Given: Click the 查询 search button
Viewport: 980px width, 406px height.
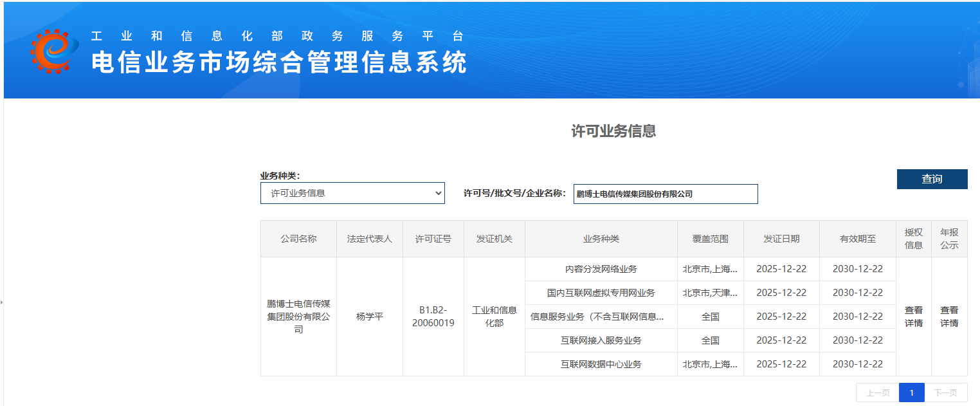Looking at the screenshot, I should 932,179.
